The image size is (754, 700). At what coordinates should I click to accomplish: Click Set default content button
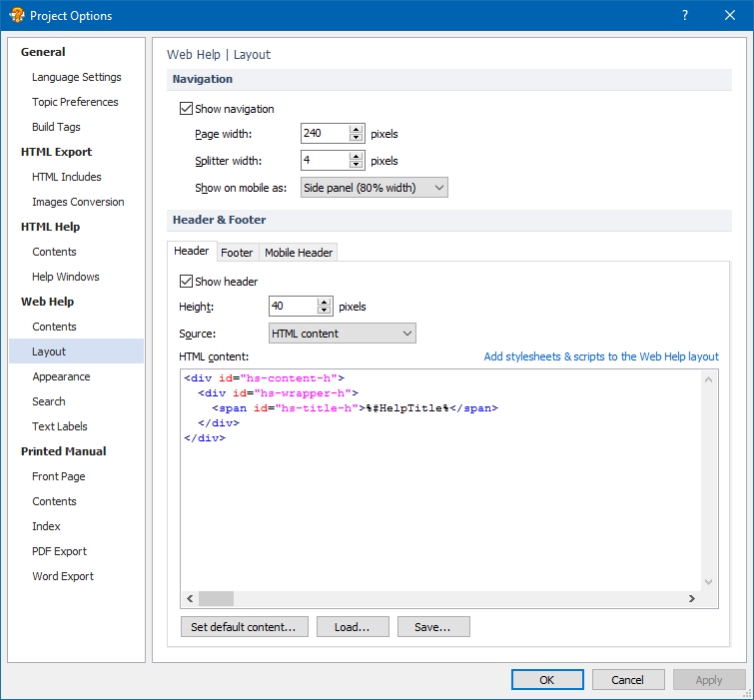coord(245,627)
